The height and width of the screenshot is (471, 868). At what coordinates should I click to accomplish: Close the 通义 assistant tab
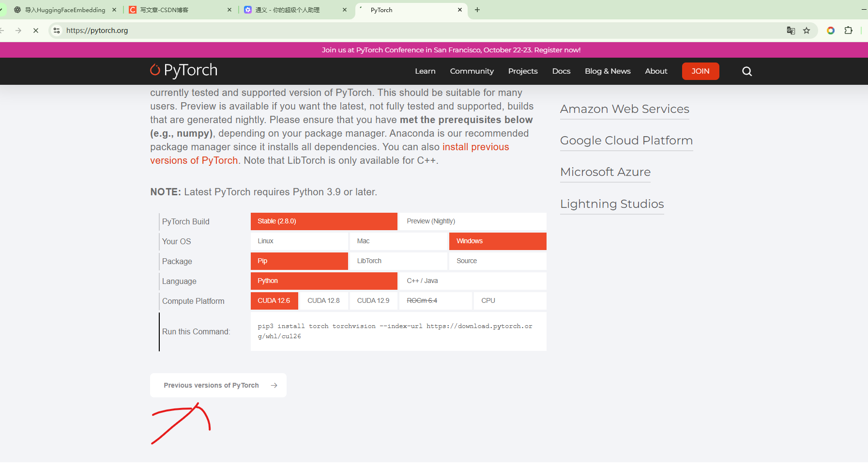(345, 10)
